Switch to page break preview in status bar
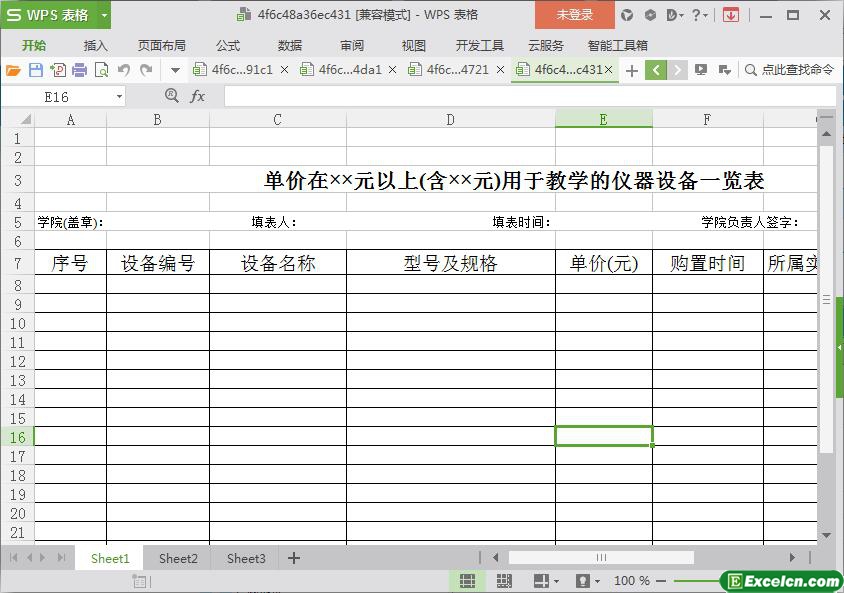Viewport: 844px width, 593px height. [x=504, y=581]
